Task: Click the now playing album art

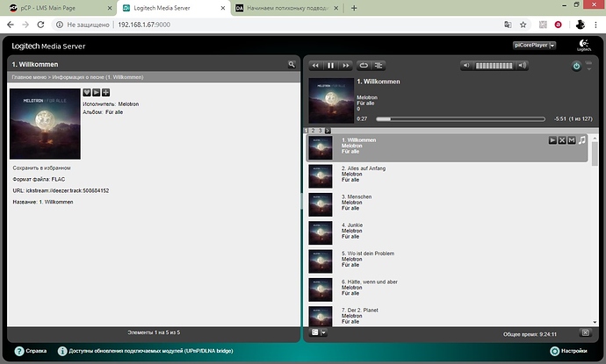Action: (x=331, y=101)
